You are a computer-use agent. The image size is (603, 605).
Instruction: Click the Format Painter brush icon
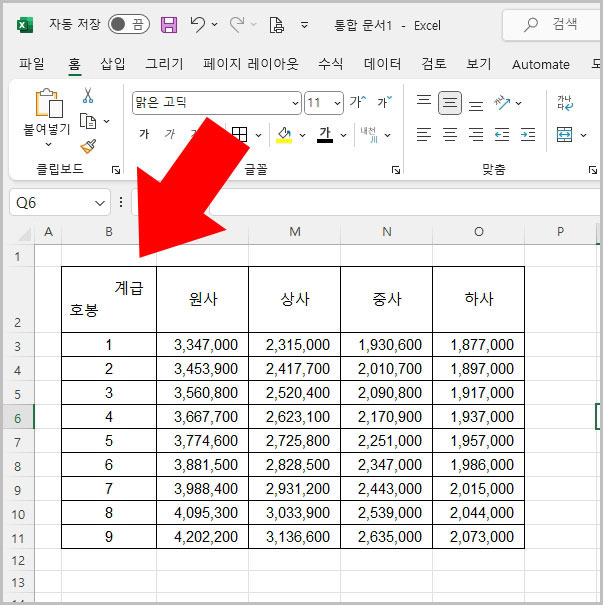[88, 146]
